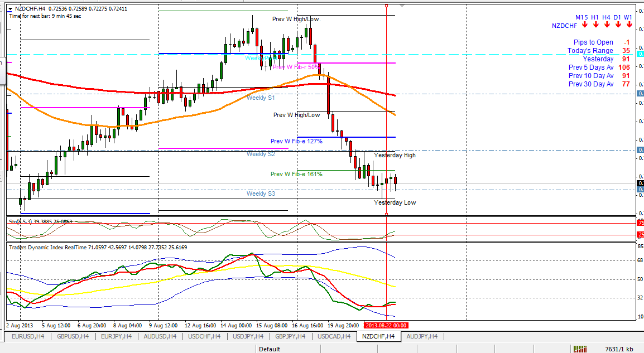Screen dimensions: 644x353
Task: Select the 'Prev W Fib-r 50%' label
Action: 296,67
